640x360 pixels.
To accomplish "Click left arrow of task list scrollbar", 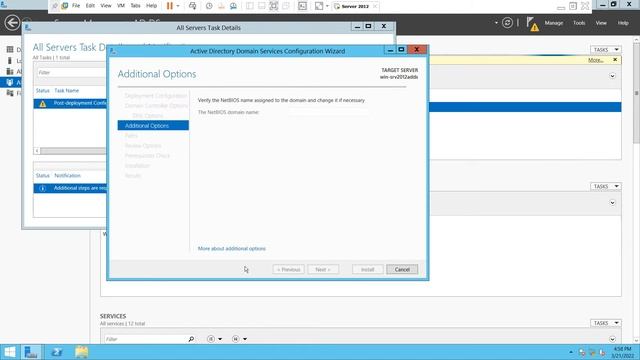I will [x=37, y=151].
